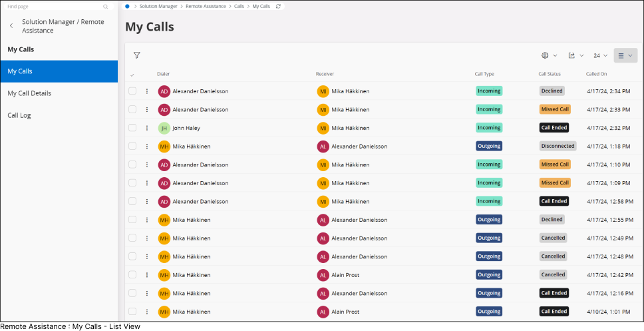Image resolution: width=644 pixels, height=331 pixels.
Task: Select checkbox of the Disconnected call row
Action: coord(132,146)
